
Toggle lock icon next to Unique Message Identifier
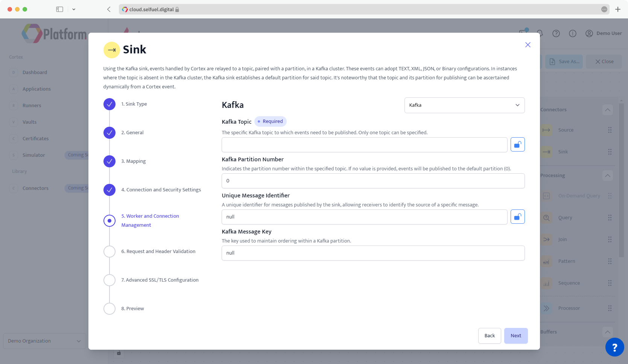pyautogui.click(x=517, y=217)
